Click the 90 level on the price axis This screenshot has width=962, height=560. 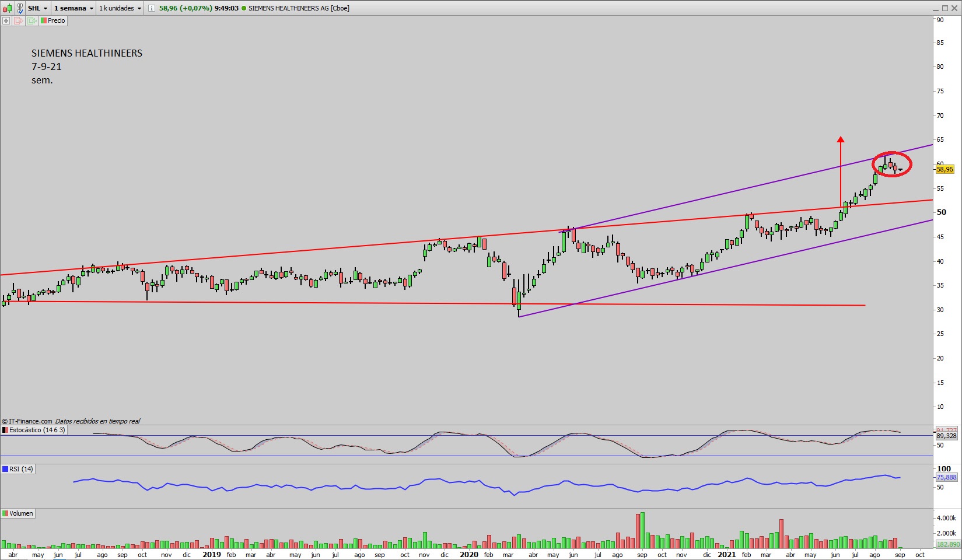tap(940, 20)
